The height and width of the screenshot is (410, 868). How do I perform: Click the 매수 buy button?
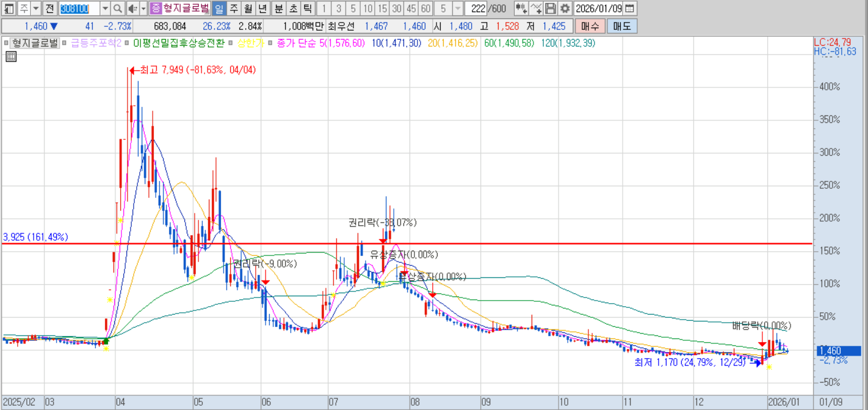pos(590,26)
